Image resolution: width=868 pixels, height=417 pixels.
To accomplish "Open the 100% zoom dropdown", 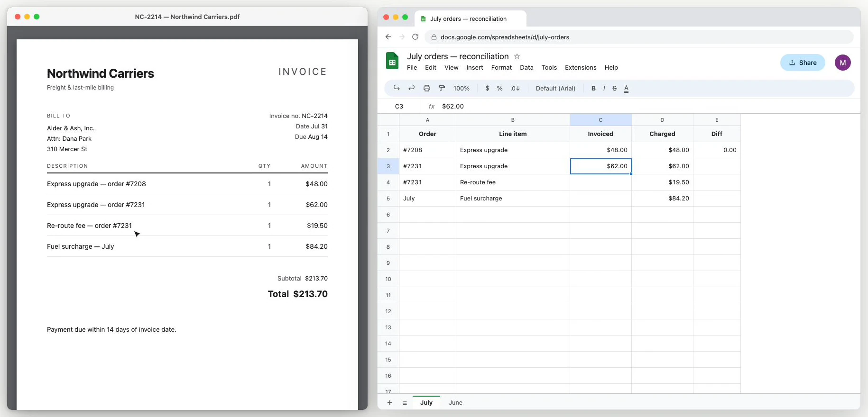I will pos(462,88).
